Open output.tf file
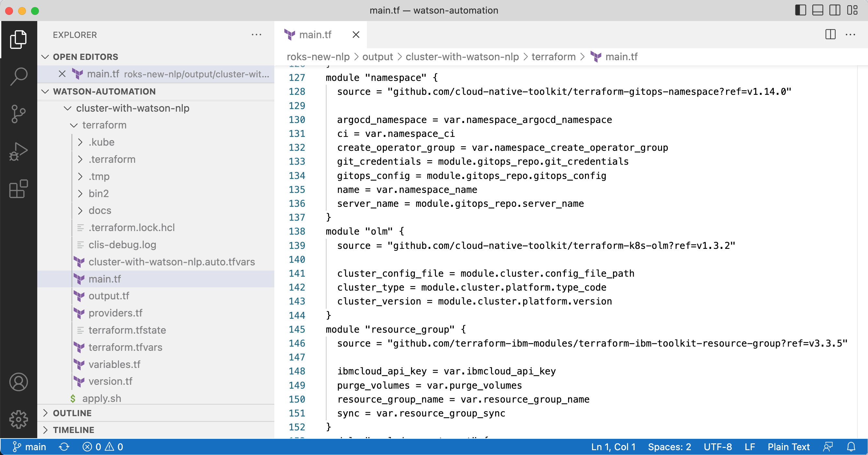Image resolution: width=868 pixels, height=455 pixels. point(156,296)
